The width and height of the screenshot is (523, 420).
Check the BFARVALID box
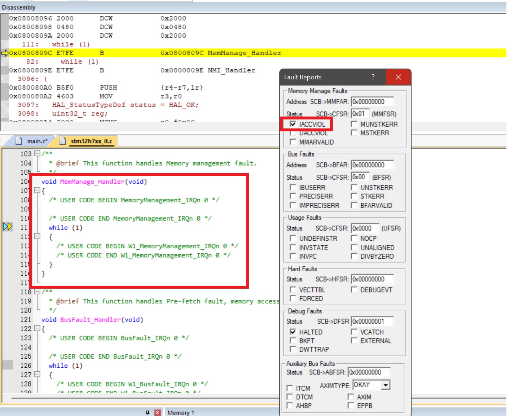coord(354,205)
